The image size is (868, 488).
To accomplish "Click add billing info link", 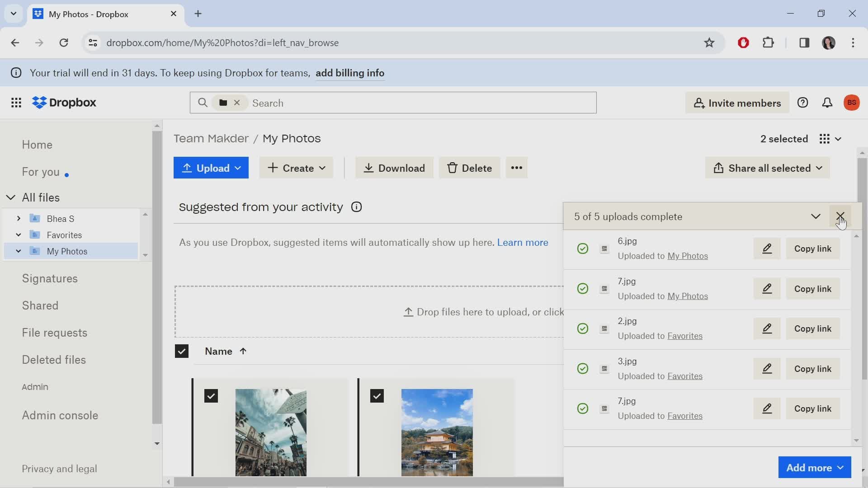I will (x=350, y=73).
